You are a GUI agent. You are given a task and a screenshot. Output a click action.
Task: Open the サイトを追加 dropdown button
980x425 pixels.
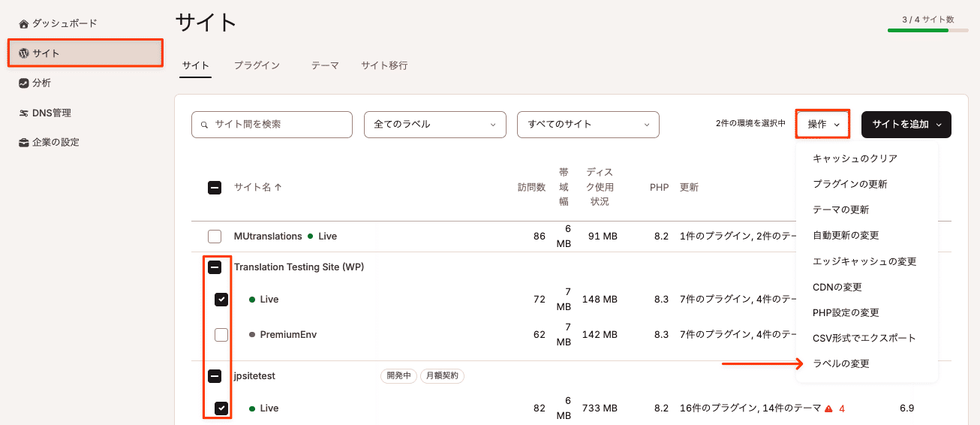(906, 125)
